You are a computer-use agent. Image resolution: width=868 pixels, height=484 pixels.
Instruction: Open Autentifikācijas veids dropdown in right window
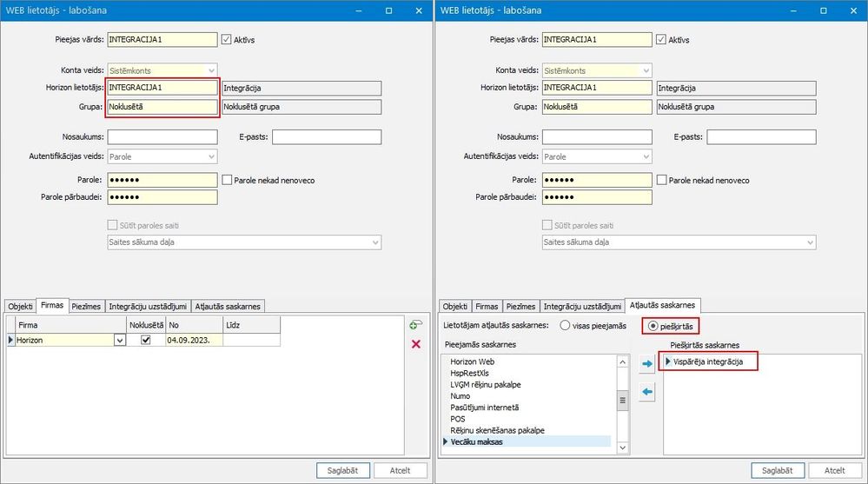click(646, 156)
